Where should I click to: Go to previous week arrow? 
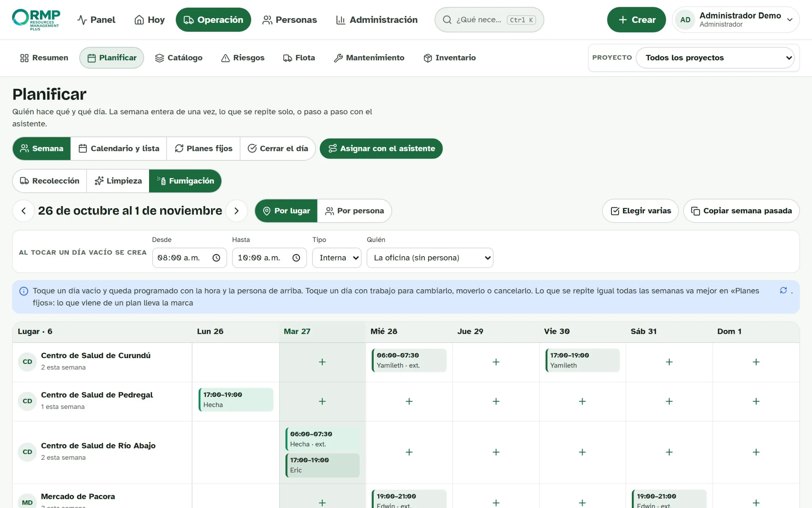(24, 211)
